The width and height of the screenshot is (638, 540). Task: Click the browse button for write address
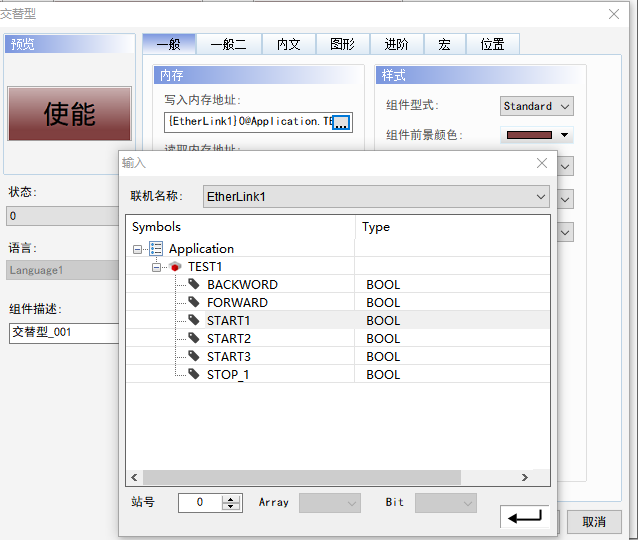click(x=341, y=122)
